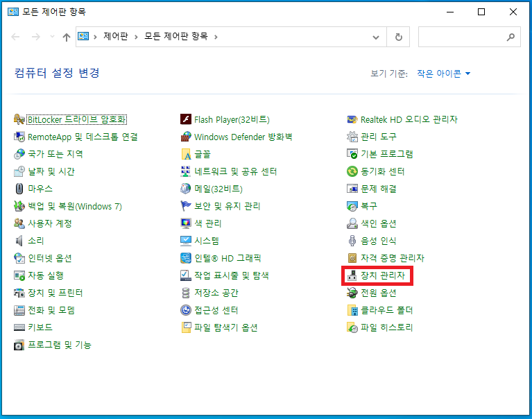Open the 장치 및 프린터 icon
The height and width of the screenshot is (419, 532).
(x=19, y=293)
